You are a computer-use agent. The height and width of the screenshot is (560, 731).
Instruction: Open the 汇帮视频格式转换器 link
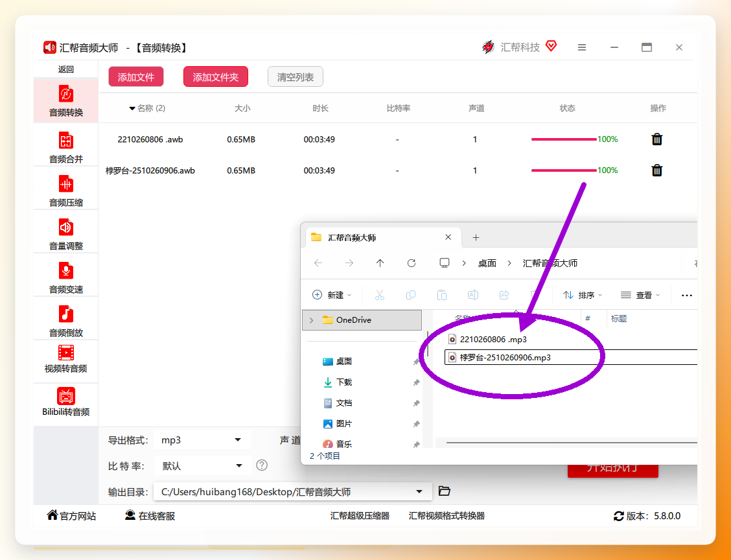pyautogui.click(x=447, y=516)
